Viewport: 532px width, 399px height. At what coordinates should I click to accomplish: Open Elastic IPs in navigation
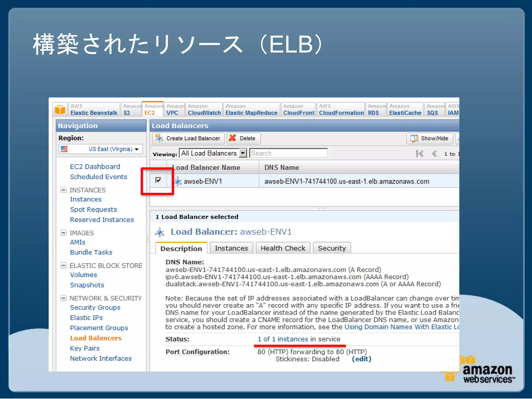click(x=86, y=318)
